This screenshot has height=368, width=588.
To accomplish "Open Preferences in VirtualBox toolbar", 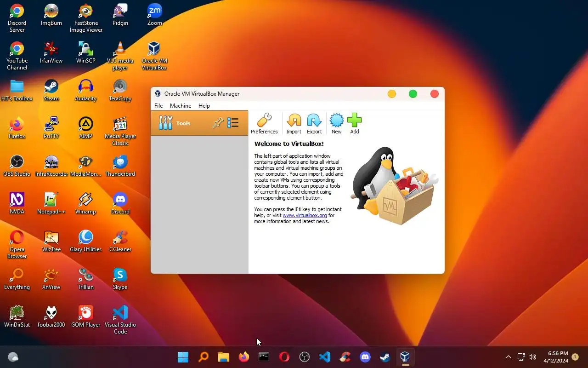I will pyautogui.click(x=264, y=124).
